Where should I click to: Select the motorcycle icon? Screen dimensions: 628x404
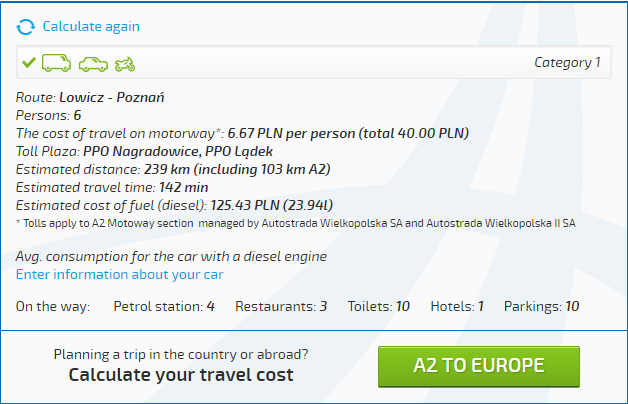[x=125, y=64]
